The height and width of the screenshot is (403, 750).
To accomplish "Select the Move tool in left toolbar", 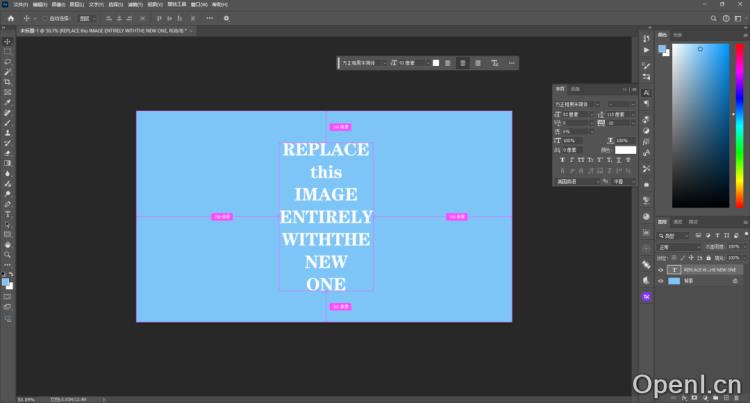I will (8, 41).
